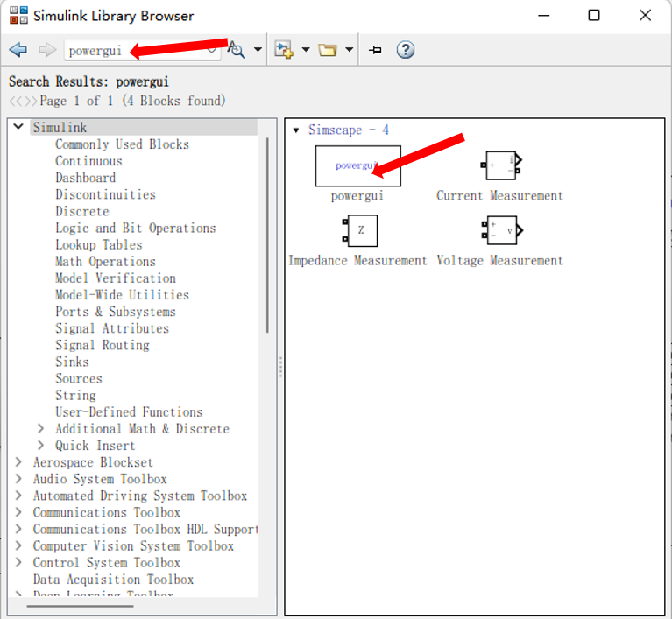Viewport: 672px width, 619px height.
Task: Expand the Aerospace Blockset node
Action: [x=18, y=461]
